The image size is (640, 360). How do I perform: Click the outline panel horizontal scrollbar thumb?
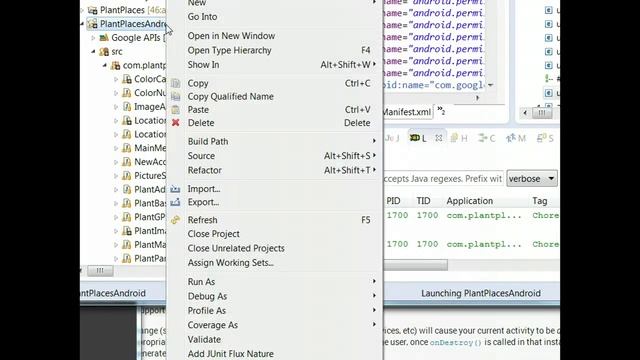pos(542,113)
